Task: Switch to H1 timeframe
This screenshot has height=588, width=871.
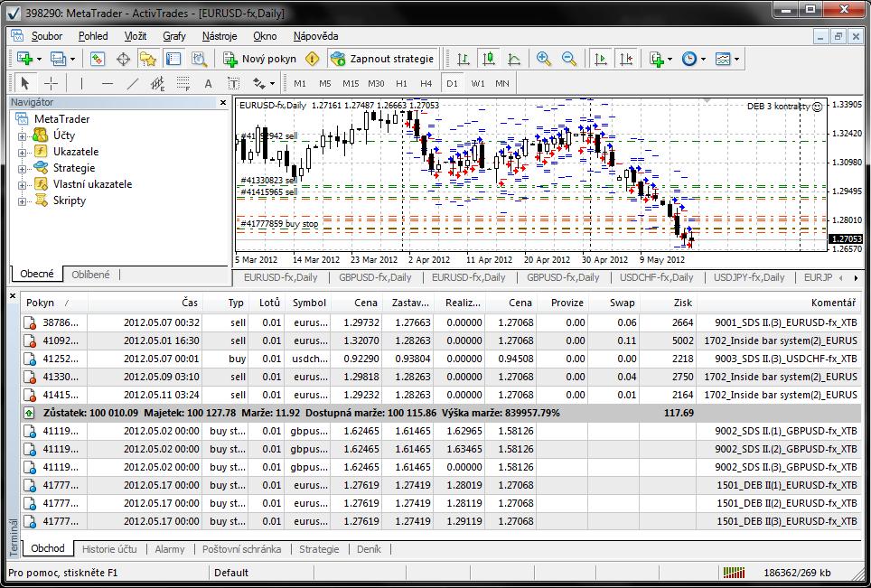Action: [x=401, y=83]
